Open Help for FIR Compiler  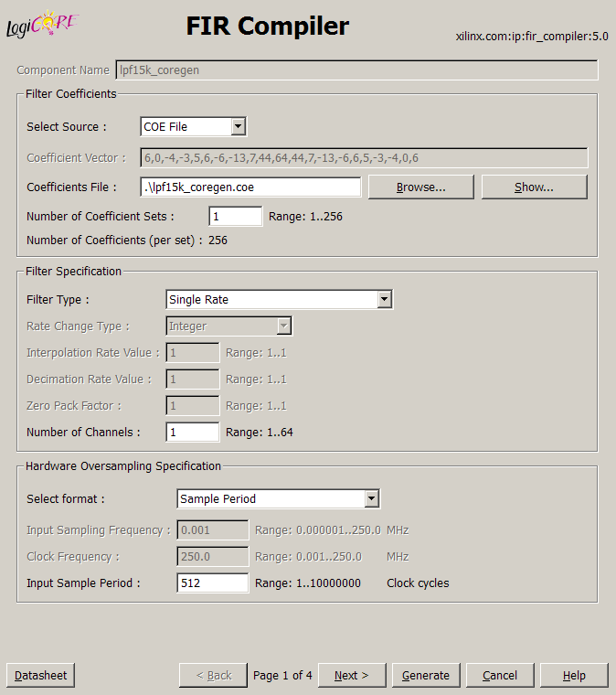coord(574,676)
